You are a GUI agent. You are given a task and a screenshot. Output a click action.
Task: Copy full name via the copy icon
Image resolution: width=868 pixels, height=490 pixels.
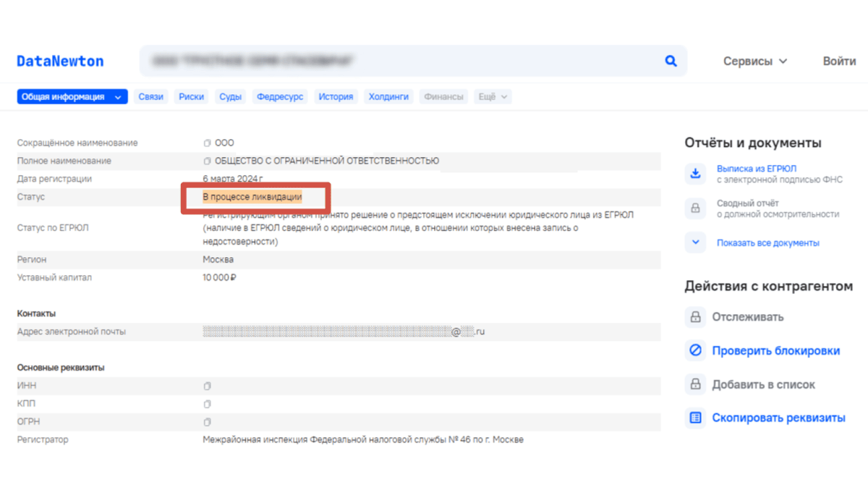coord(208,161)
